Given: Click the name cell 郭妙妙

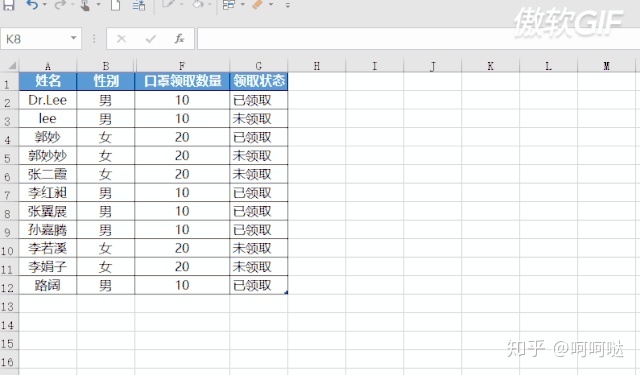Looking at the screenshot, I should pos(48,155).
